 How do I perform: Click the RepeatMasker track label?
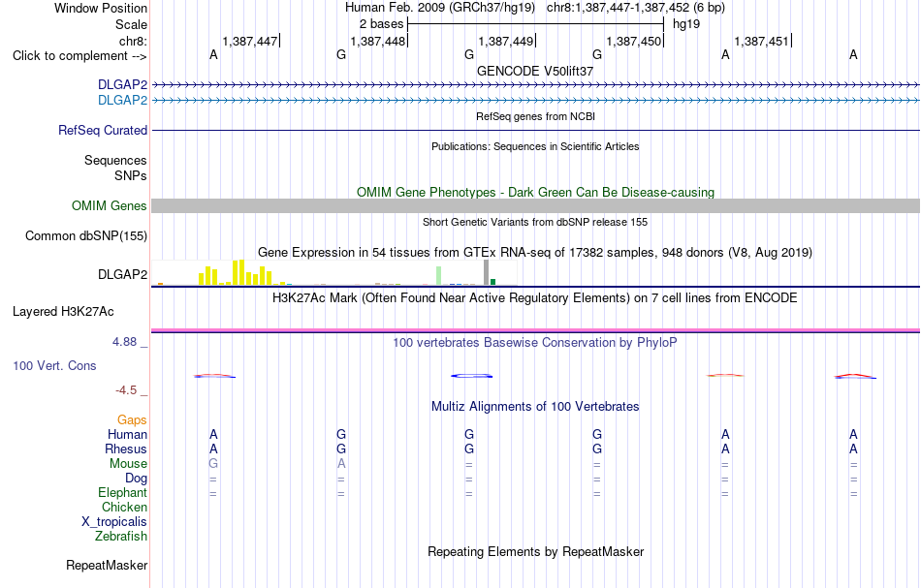(107, 565)
